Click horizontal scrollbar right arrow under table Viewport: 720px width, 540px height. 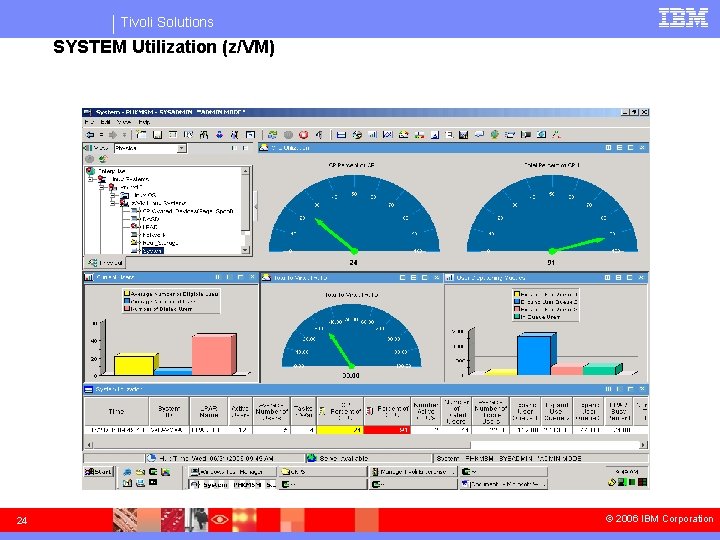(x=643, y=444)
